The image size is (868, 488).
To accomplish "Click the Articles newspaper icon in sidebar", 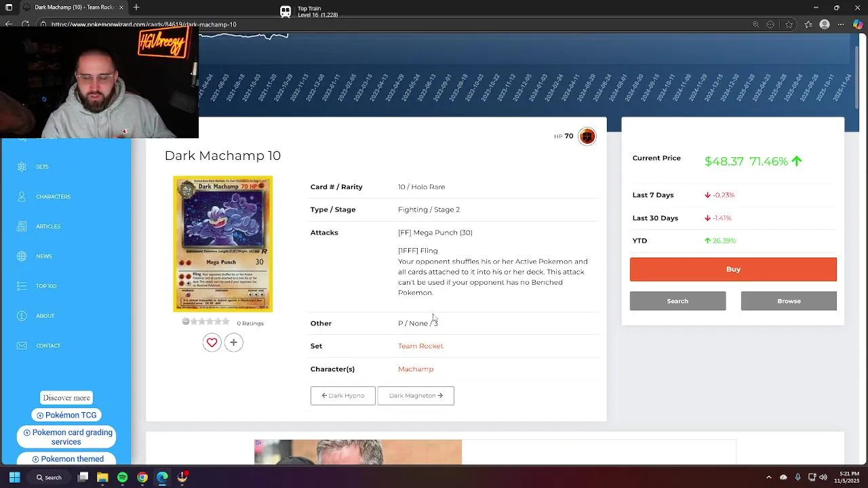I will pyautogui.click(x=22, y=226).
